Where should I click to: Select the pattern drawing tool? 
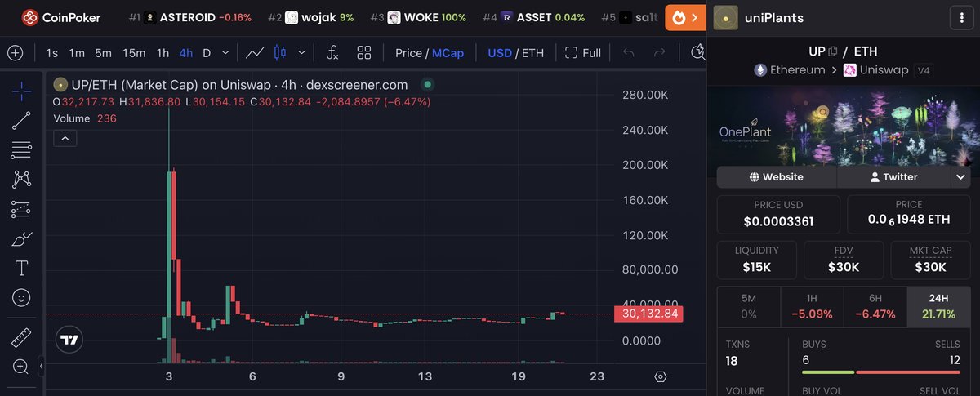pyautogui.click(x=21, y=180)
